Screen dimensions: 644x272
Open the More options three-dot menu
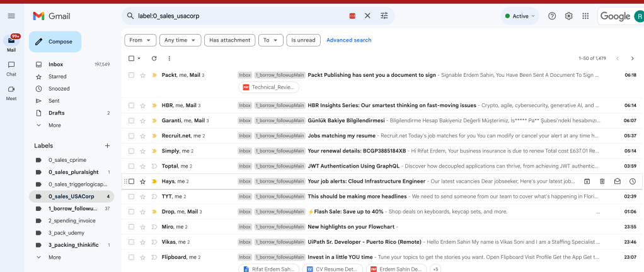[x=170, y=59]
